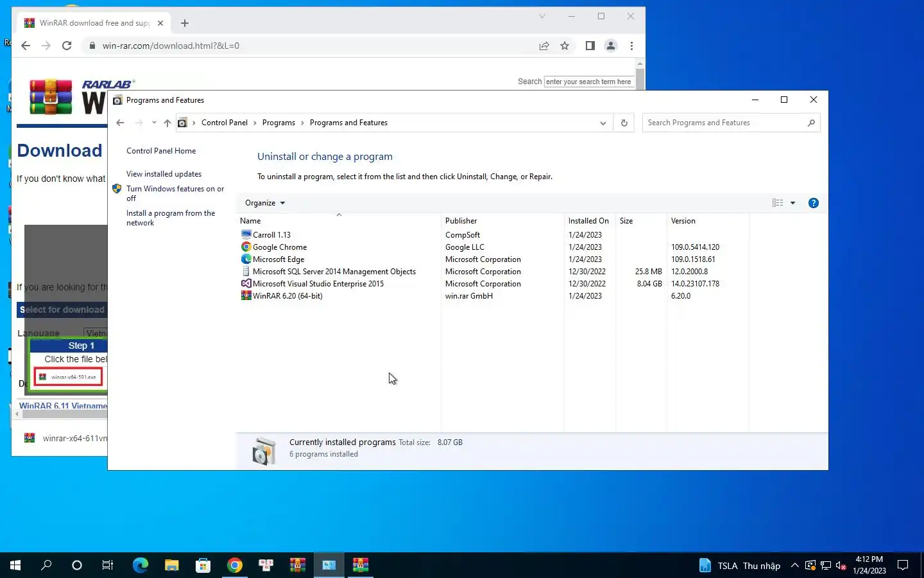
Task: Open Chrome's three-dot menu
Action: 632,46
